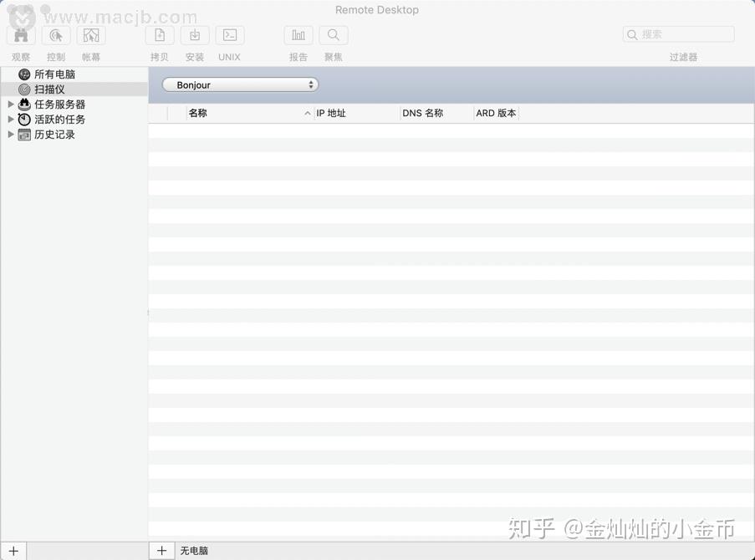Image resolution: width=755 pixels, height=560 pixels.
Task: Click the Spotlight (聚焦) magnifier icon
Action: pyautogui.click(x=334, y=35)
